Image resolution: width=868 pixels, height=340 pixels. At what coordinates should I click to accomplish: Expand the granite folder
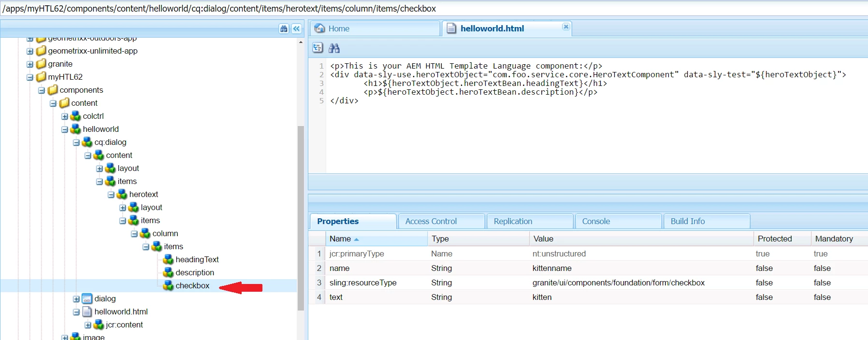30,64
